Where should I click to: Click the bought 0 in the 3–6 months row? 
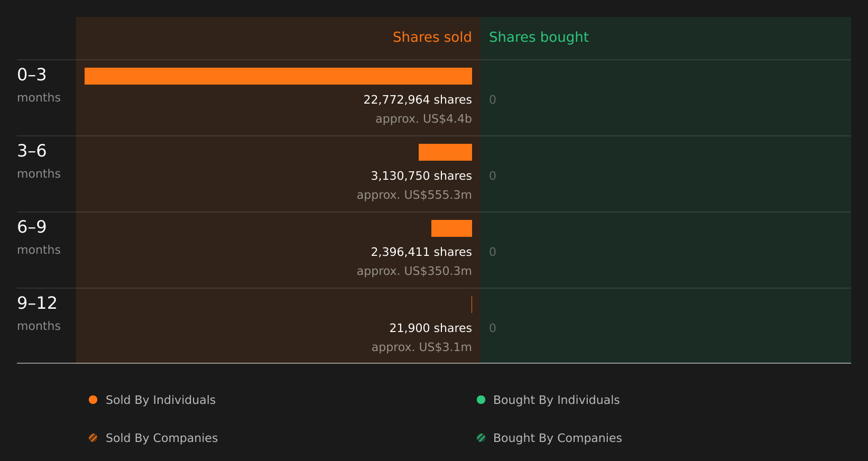coord(493,176)
